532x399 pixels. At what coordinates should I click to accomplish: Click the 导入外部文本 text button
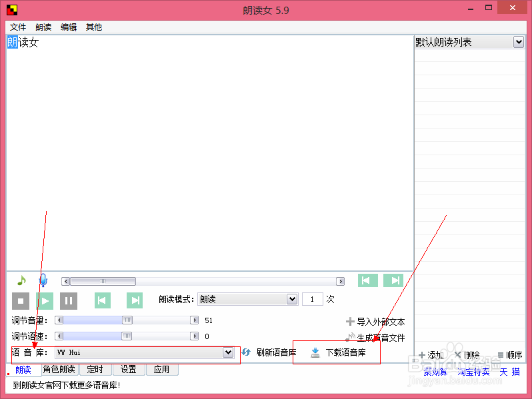[381, 321]
